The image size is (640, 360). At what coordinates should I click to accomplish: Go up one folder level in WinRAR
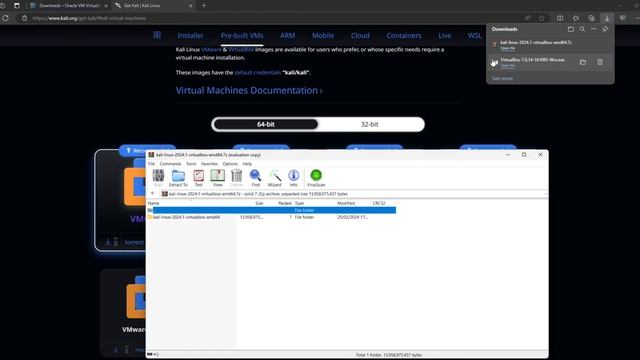153,193
